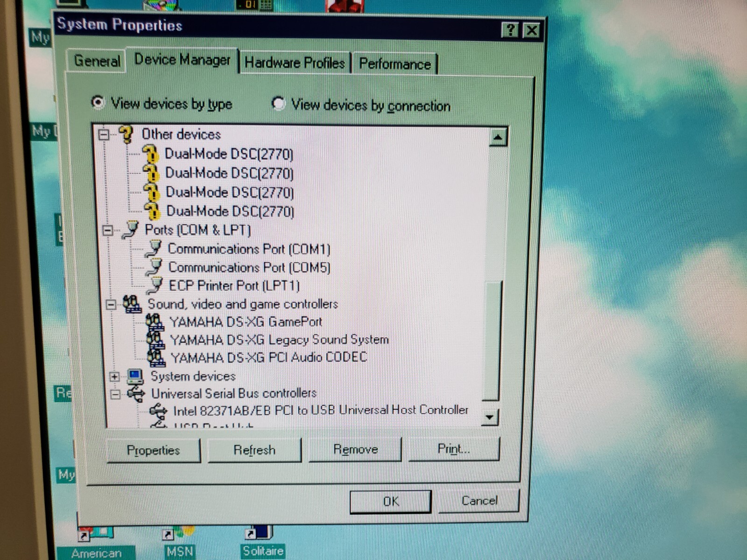
Task: Expand the System devices branch
Action: (x=114, y=377)
